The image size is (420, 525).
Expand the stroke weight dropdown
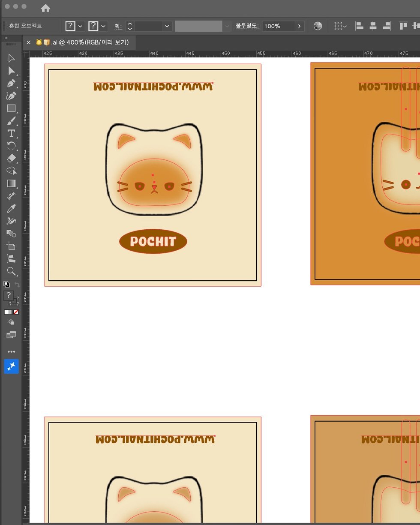tap(167, 26)
